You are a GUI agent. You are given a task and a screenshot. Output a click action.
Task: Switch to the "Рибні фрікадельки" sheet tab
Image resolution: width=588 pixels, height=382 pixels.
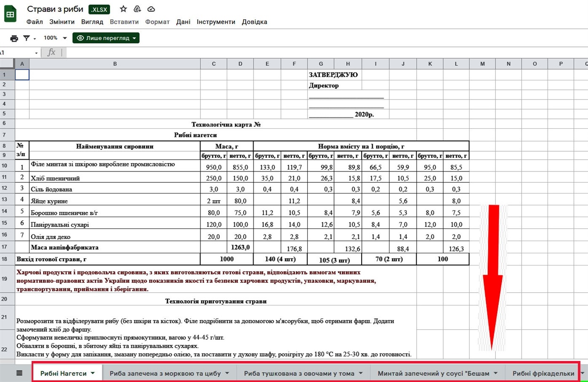tap(543, 373)
